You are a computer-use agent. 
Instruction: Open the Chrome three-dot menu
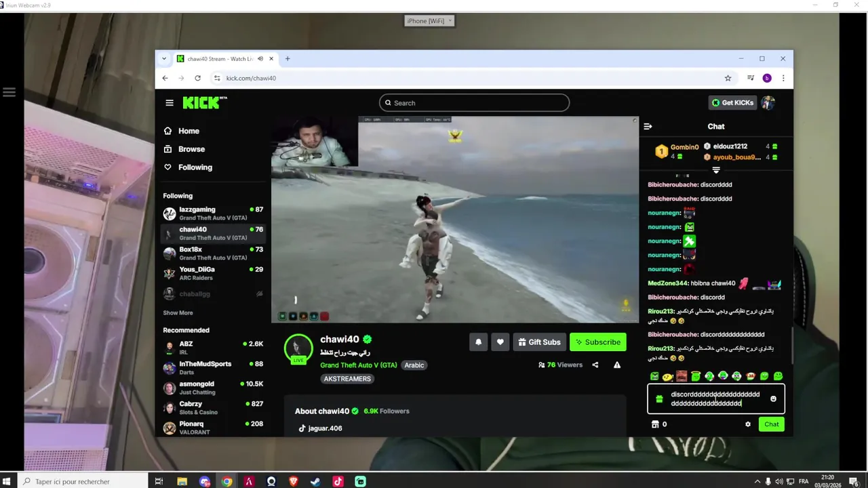[x=783, y=78]
